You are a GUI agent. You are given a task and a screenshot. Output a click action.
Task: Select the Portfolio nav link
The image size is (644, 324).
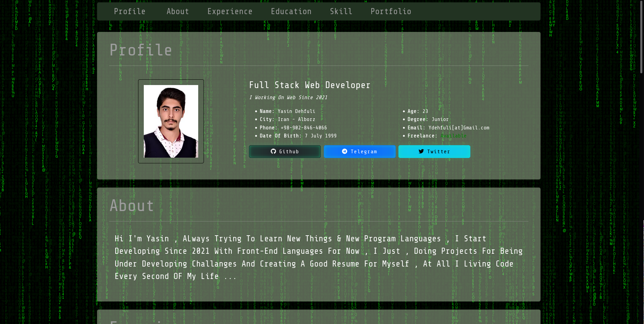click(x=391, y=11)
